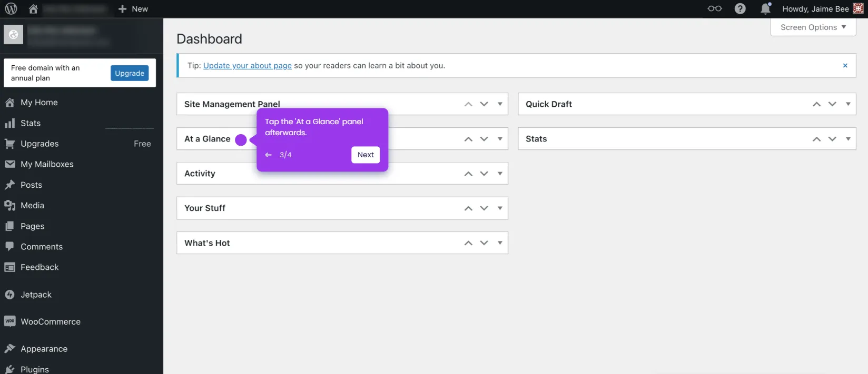Toggle the At a Glance panel
Screen dimensions: 868x374
500,139
